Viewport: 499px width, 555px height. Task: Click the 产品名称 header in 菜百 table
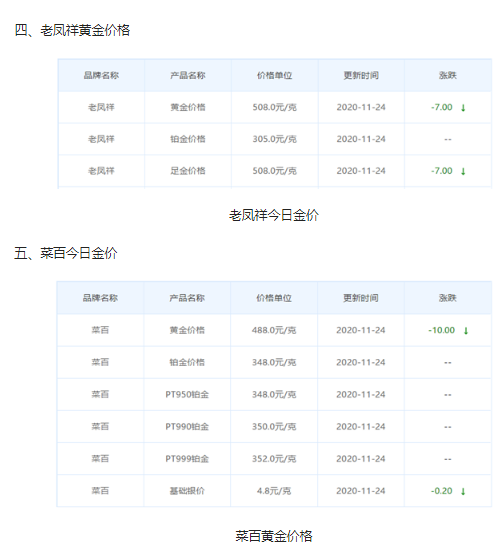(x=187, y=298)
